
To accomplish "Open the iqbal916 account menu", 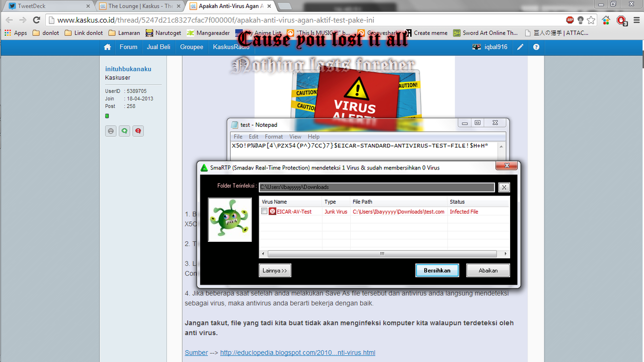I will click(x=490, y=47).
